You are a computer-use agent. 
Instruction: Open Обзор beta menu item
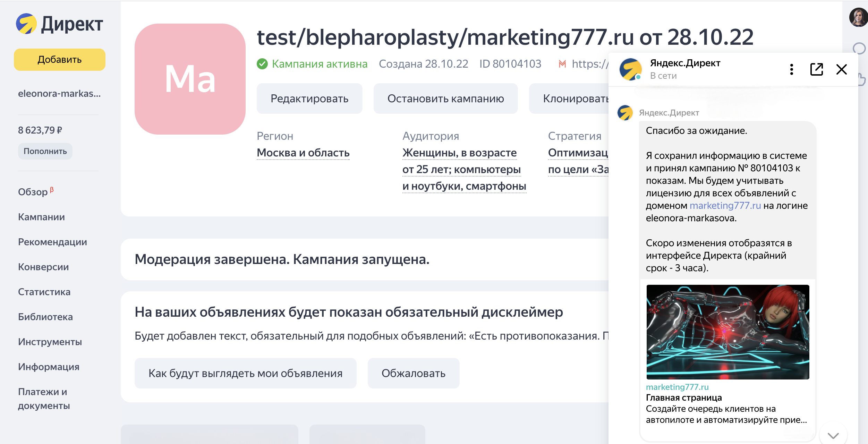click(x=33, y=192)
